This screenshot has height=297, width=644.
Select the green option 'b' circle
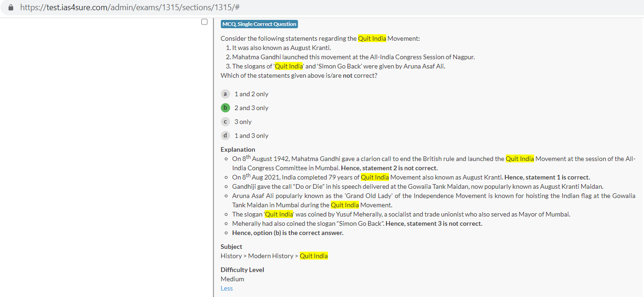pyautogui.click(x=225, y=108)
